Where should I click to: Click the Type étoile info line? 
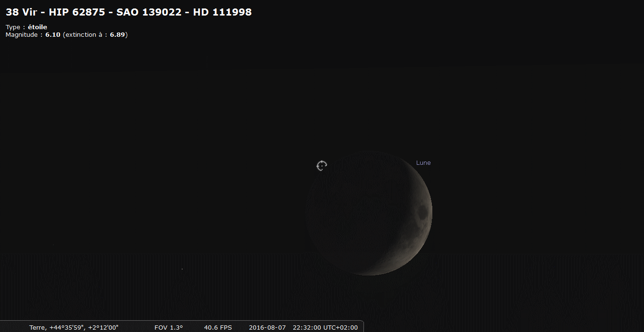(x=26, y=27)
